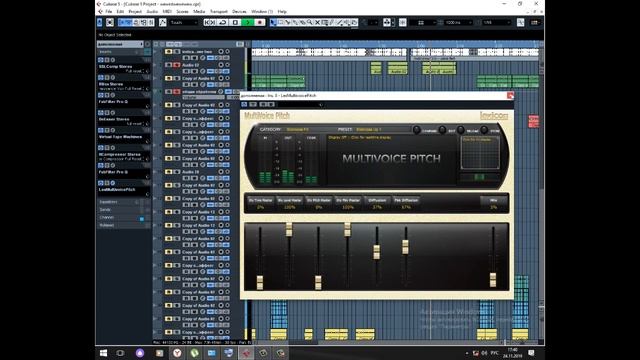Click the XY pad grid in the plugin
Image resolution: width=640 pixels, height=360 pixels.
coord(480,153)
